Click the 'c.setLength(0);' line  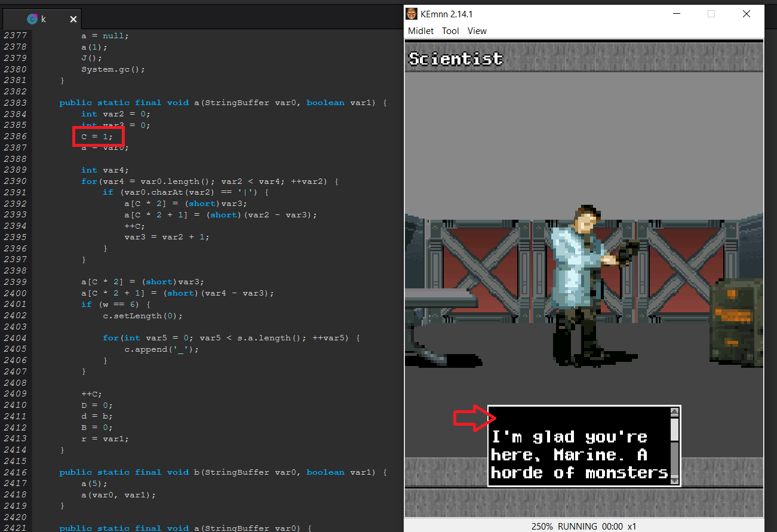pyautogui.click(x=143, y=315)
